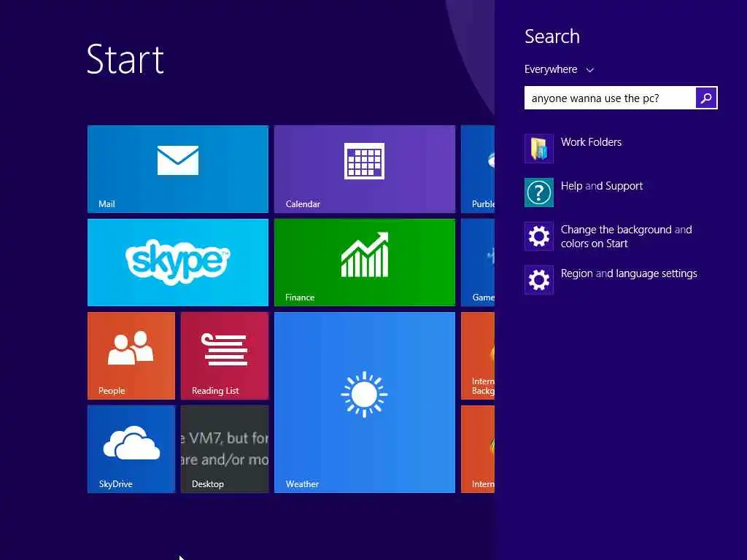The height and width of the screenshot is (560, 747).
Task: Click the Start heading text
Action: click(125, 60)
